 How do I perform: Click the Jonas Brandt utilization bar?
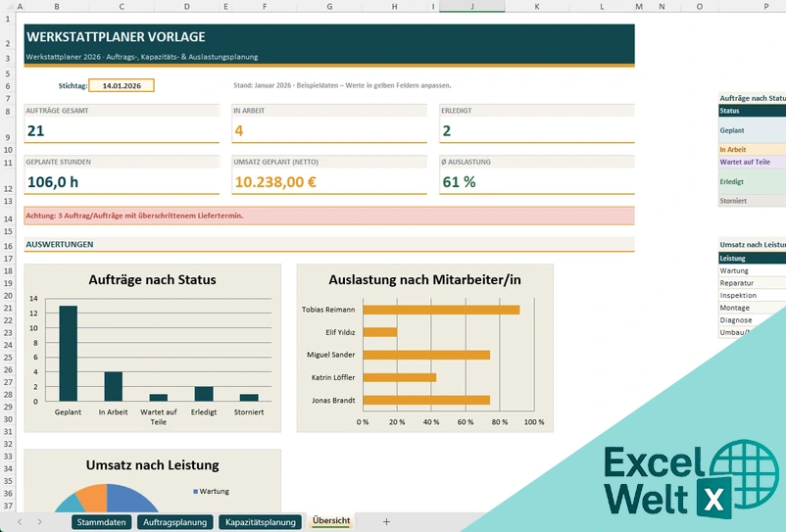(426, 401)
